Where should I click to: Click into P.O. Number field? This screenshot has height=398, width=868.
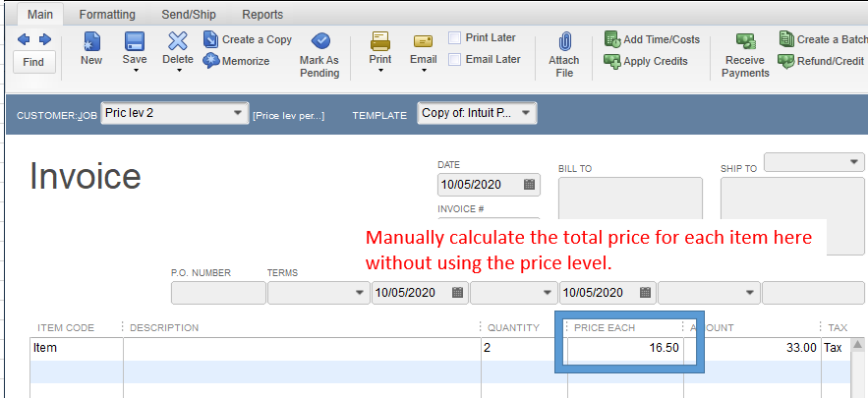tap(218, 293)
